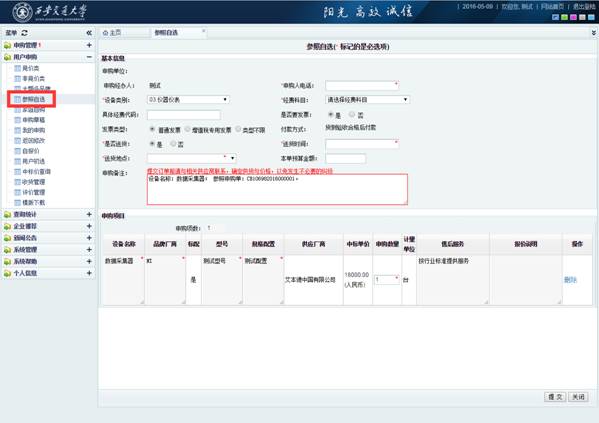Focus the 申购数量 quantity field in the table
This screenshot has width=599, height=423.
point(387,280)
